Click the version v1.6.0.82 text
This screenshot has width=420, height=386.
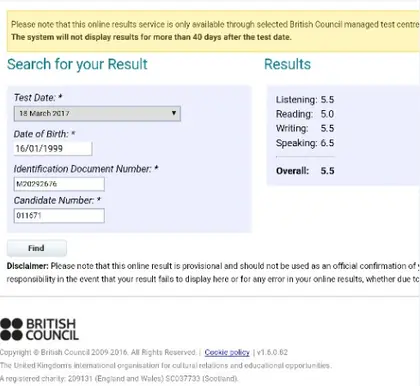click(272, 352)
